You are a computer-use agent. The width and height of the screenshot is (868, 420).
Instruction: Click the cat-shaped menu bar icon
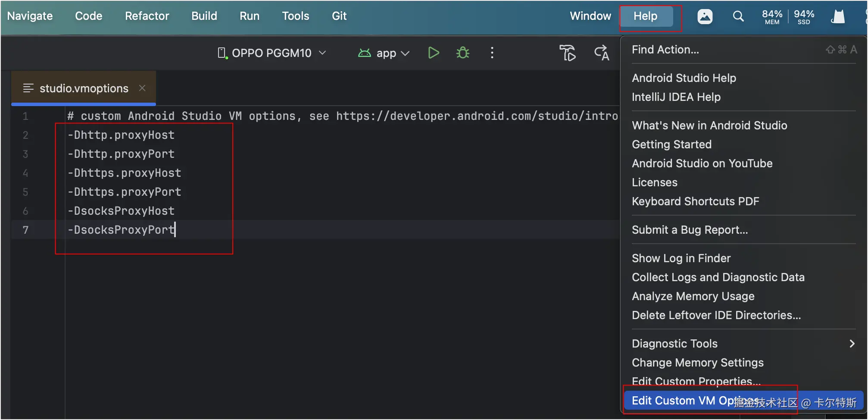click(x=838, y=16)
